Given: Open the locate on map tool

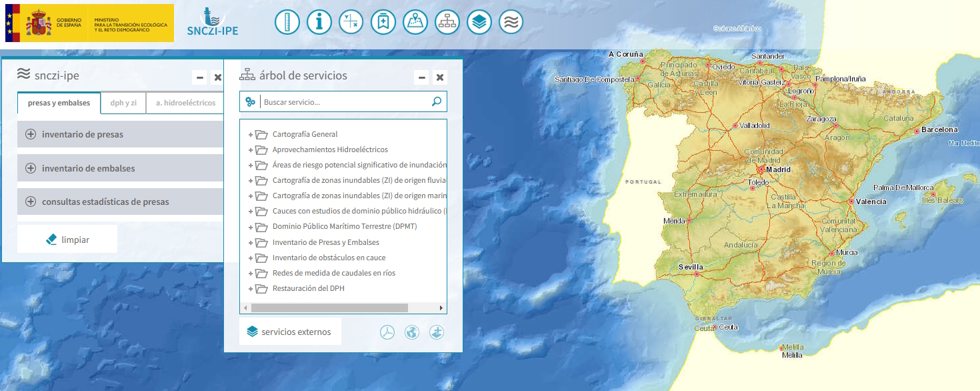Looking at the screenshot, I should click(415, 21).
